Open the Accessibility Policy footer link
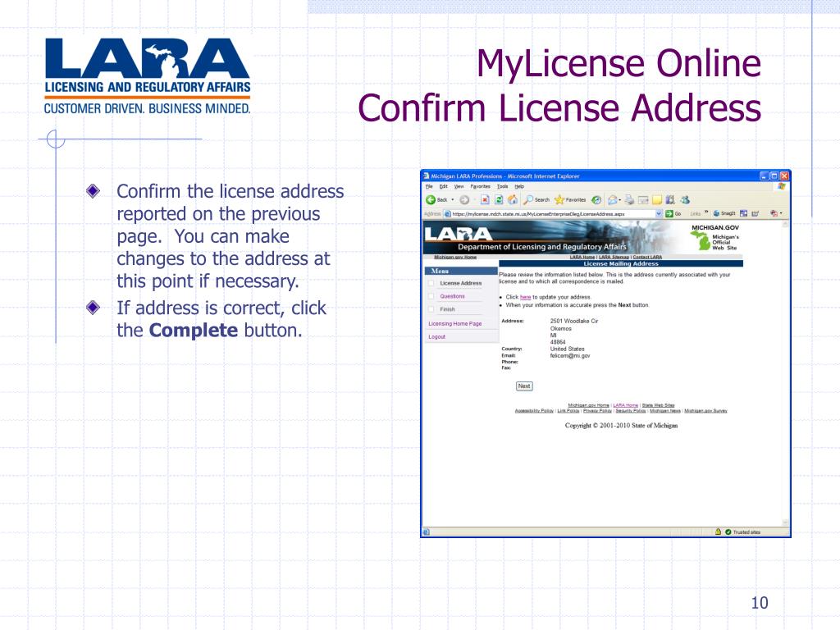This screenshot has height=630, width=840. tap(534, 411)
